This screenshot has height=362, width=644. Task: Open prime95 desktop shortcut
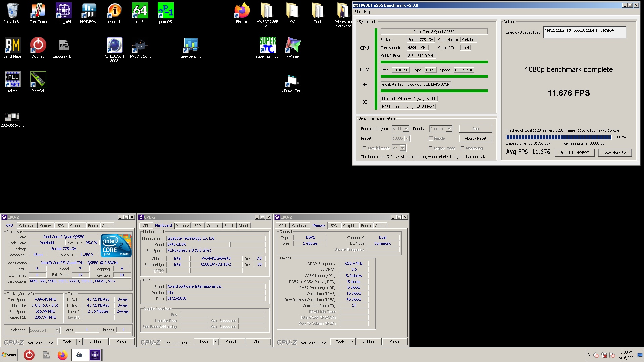(165, 13)
